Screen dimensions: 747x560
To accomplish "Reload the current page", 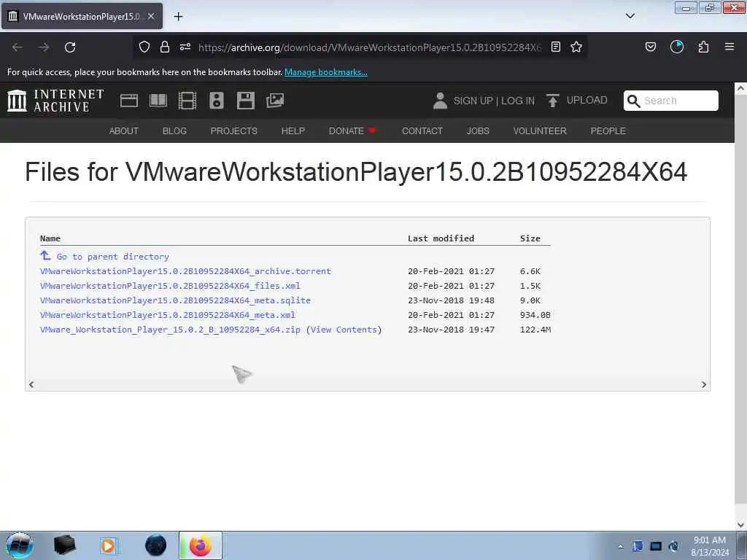I will 70,47.
